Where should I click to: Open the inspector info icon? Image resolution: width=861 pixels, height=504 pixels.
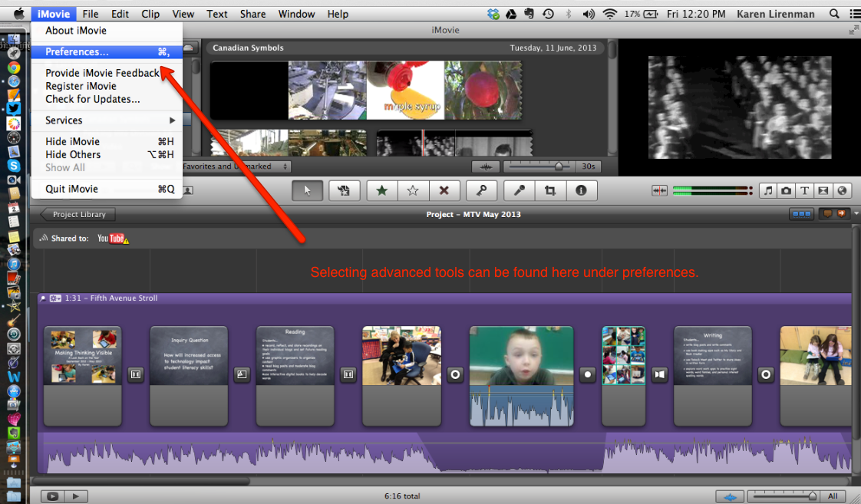581,190
